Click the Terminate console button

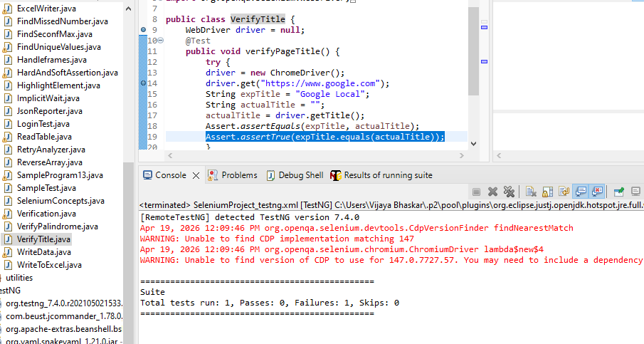point(477,192)
